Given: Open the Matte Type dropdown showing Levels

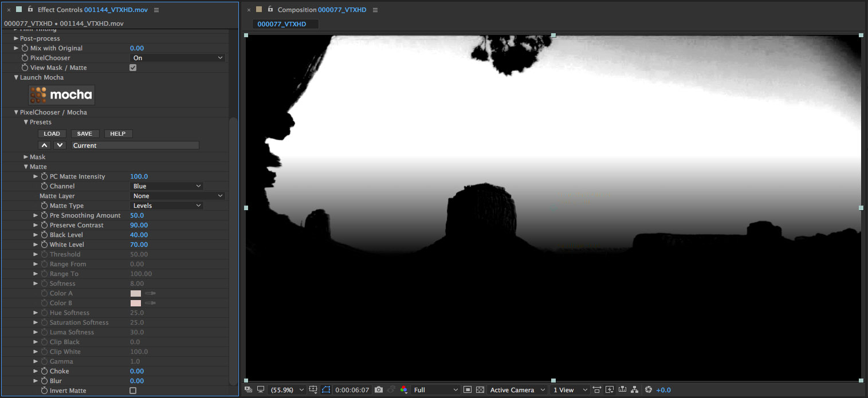Looking at the screenshot, I should [x=167, y=206].
